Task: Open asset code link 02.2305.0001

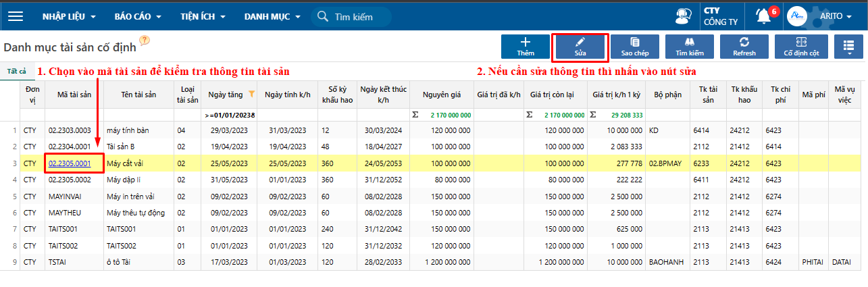Action: click(x=70, y=163)
